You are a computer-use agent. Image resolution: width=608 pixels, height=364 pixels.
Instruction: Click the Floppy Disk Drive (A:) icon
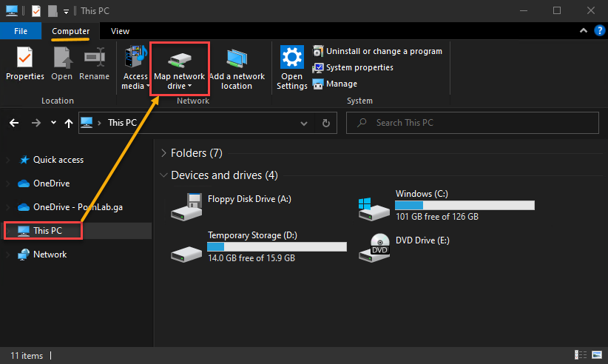[x=187, y=206]
